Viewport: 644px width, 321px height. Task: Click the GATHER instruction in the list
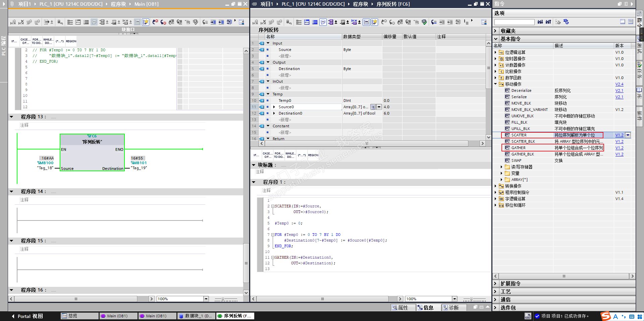[x=518, y=148]
